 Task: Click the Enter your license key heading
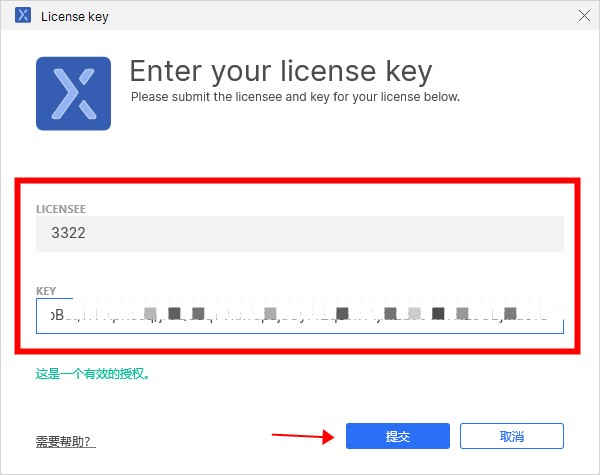click(281, 72)
